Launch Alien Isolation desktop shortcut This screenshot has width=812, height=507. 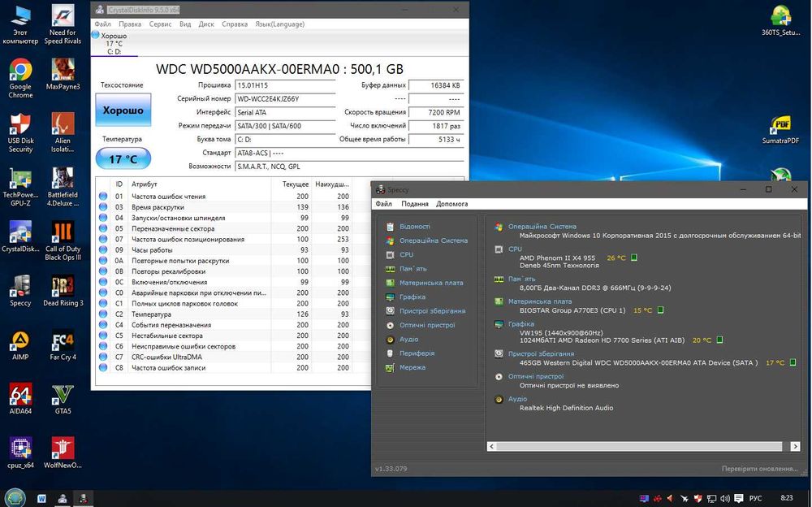point(63,132)
